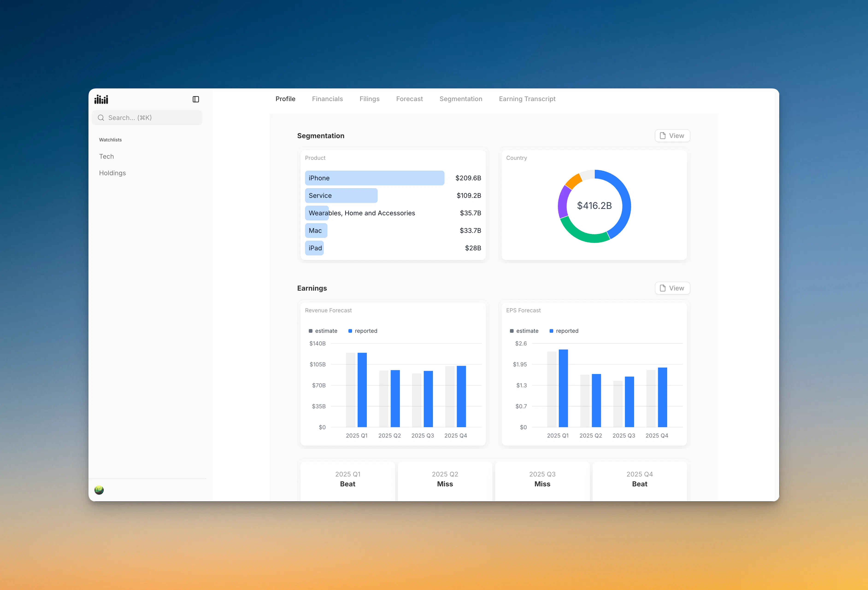The width and height of the screenshot is (868, 590).
Task: Toggle estimate legend in Revenue Forecast
Action: click(323, 331)
